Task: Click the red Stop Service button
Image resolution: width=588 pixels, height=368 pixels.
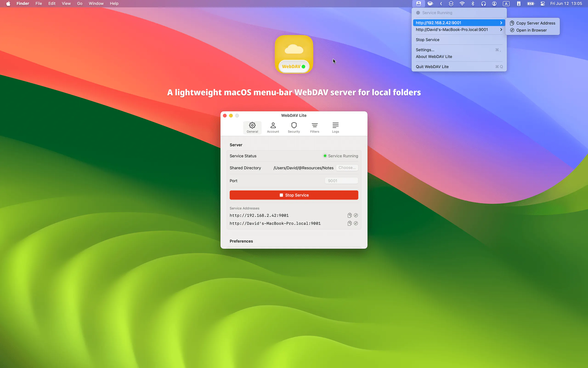Action: 294,195
